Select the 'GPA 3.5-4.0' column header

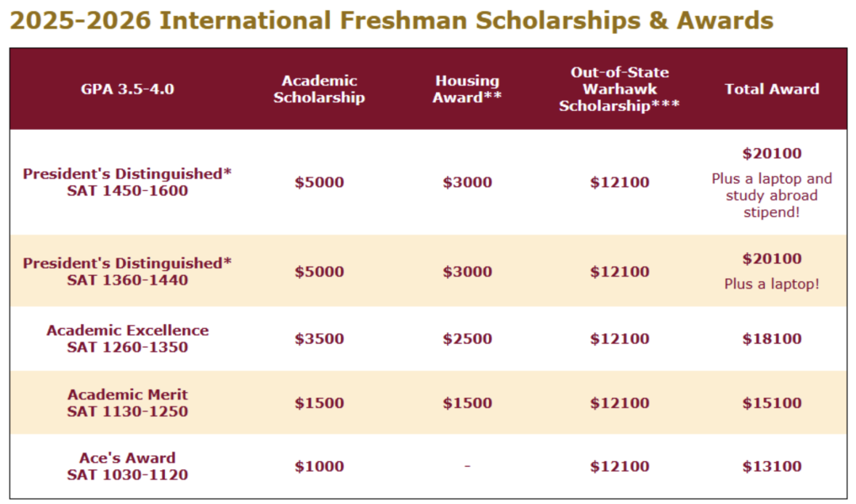[x=128, y=89]
